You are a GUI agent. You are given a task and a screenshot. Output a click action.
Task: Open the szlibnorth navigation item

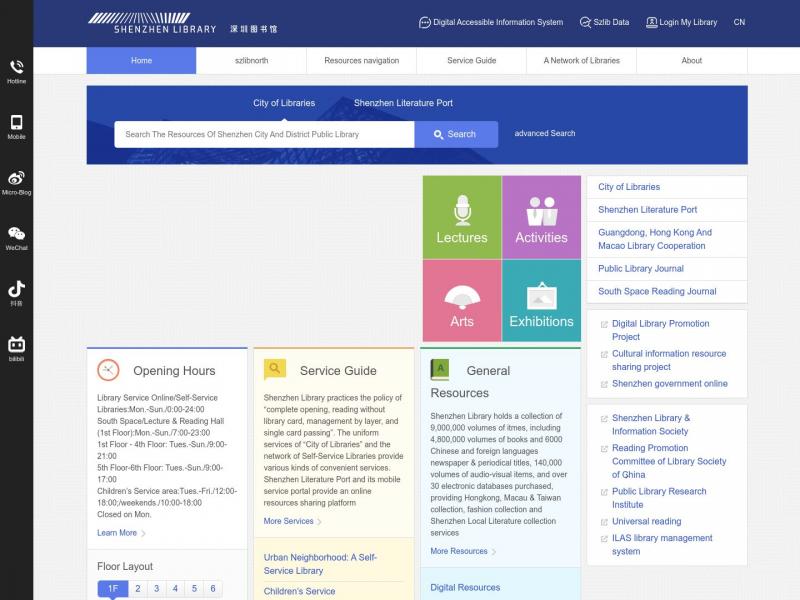(252, 61)
